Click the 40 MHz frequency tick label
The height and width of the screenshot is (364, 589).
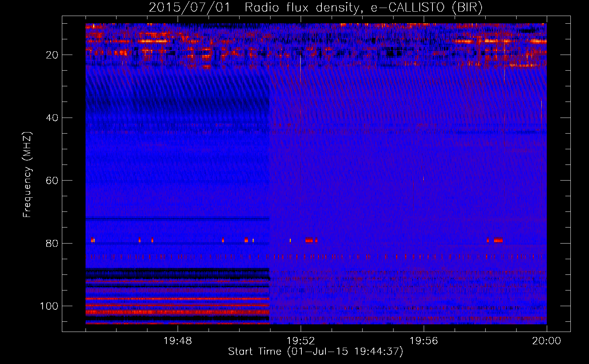[x=52, y=118]
